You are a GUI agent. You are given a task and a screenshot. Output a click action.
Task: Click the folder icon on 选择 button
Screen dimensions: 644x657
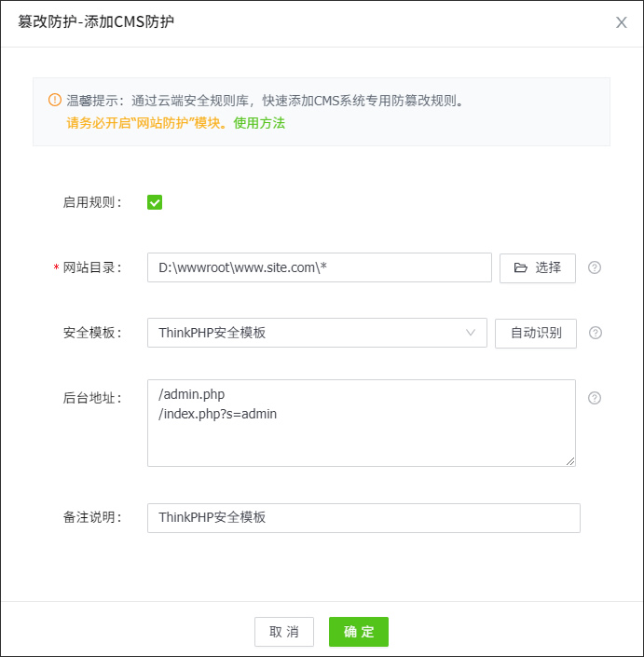click(x=521, y=267)
